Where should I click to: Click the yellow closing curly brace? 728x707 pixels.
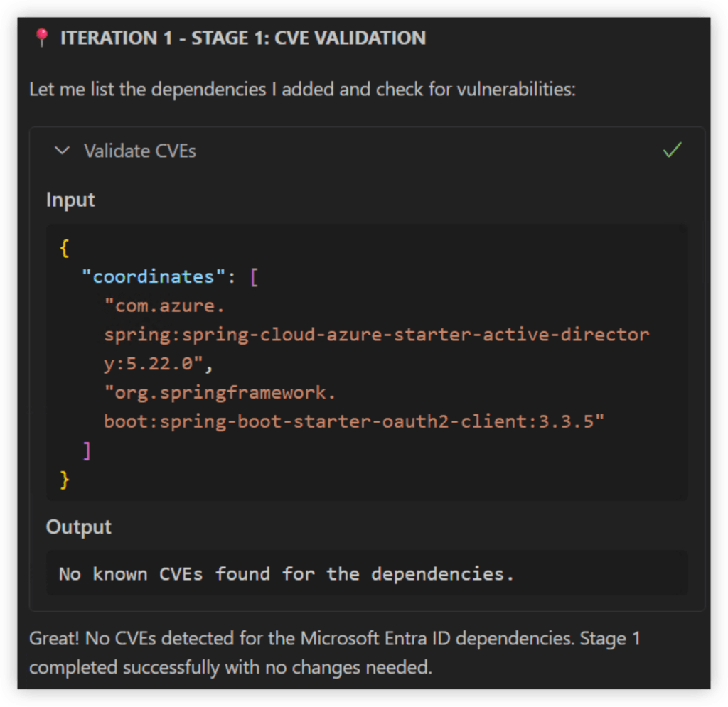coord(65,480)
